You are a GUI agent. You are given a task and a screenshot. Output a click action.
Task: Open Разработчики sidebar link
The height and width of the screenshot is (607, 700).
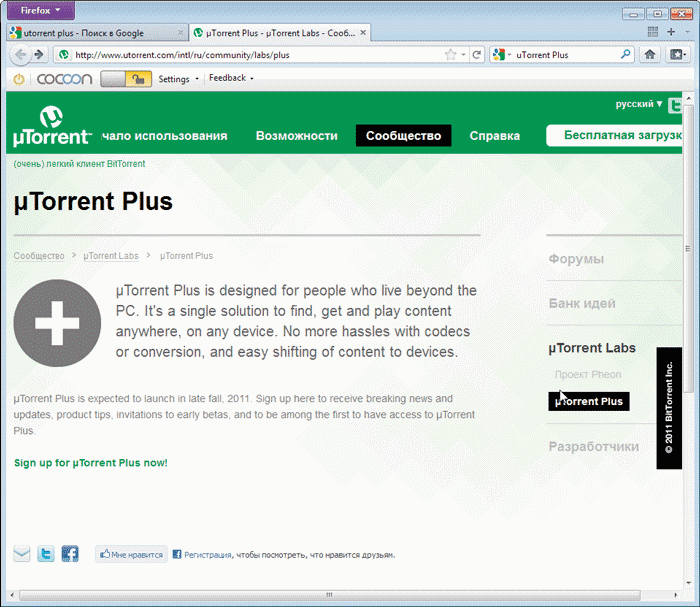coord(593,447)
